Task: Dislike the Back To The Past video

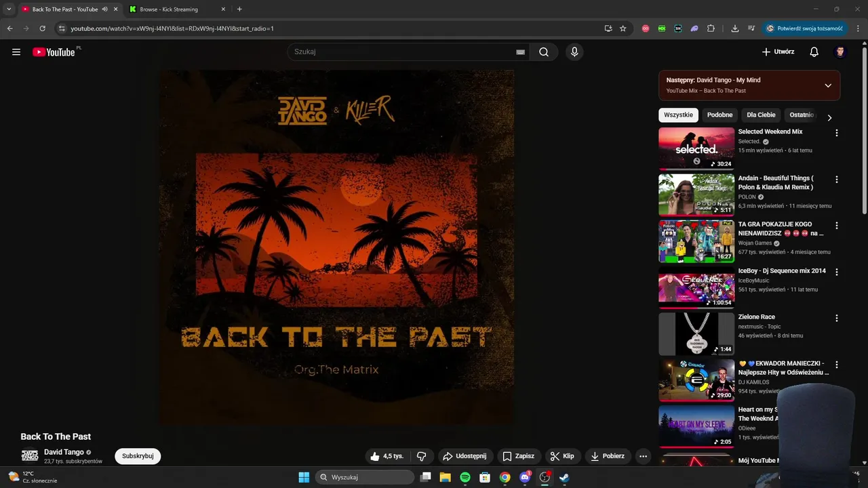Action: [421, 456]
